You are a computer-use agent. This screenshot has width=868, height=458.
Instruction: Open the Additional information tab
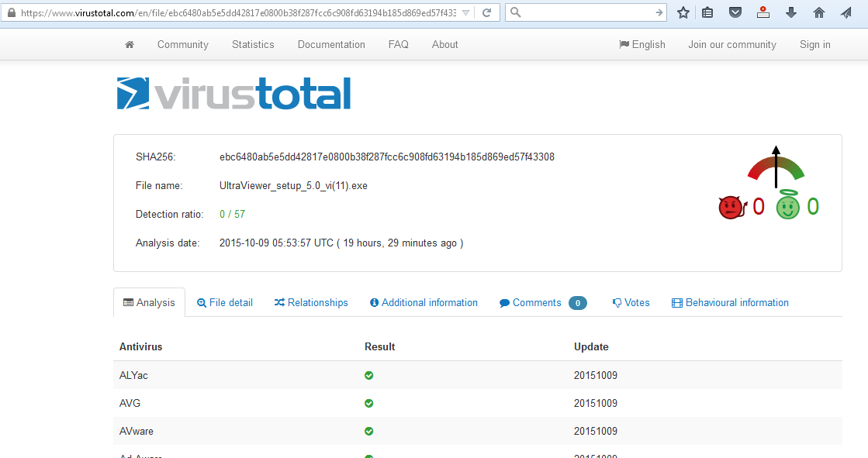point(424,302)
